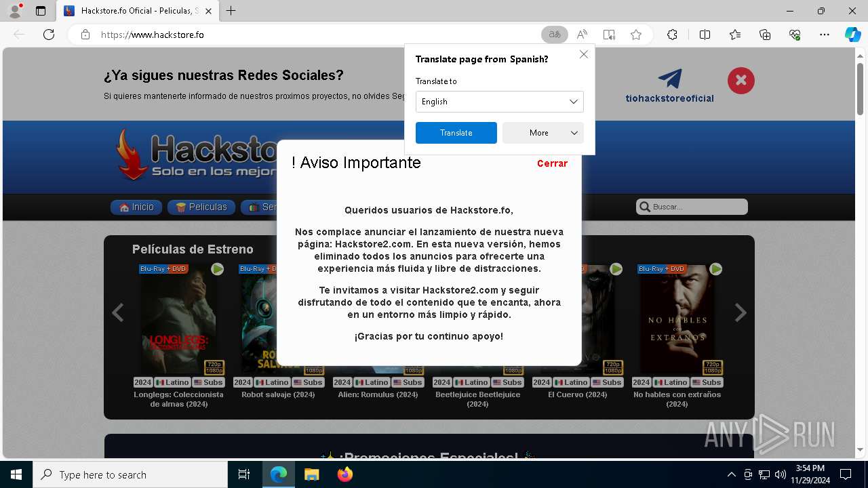Viewport: 868px width, 488px height.
Task: Click the search magnifier icon
Action: (x=644, y=207)
